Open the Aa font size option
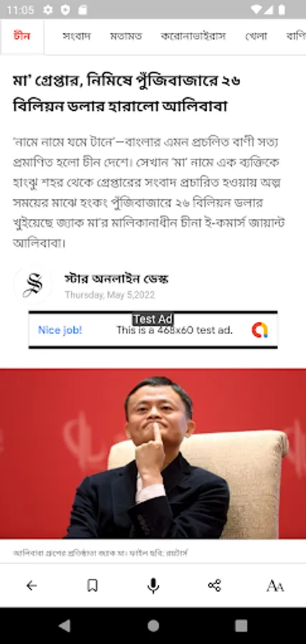Viewport: 306px width, 644px height. 274,586
